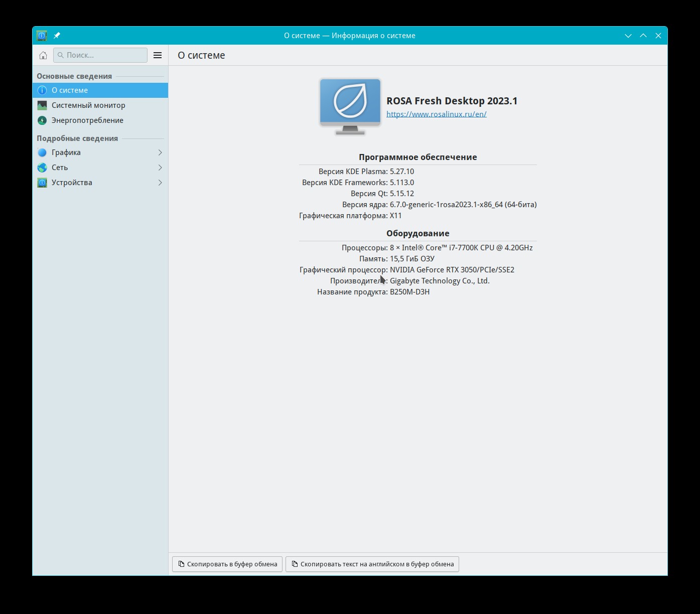The image size is (700, 614).
Task: Open Энергопотребление from the sidebar
Action: pyautogui.click(x=100, y=120)
